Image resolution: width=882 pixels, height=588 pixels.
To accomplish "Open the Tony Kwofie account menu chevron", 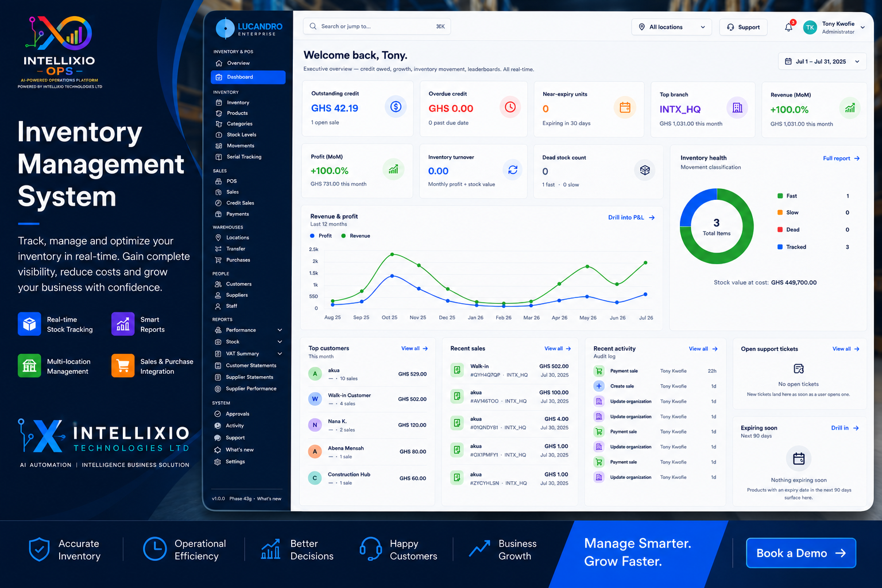I will point(862,28).
